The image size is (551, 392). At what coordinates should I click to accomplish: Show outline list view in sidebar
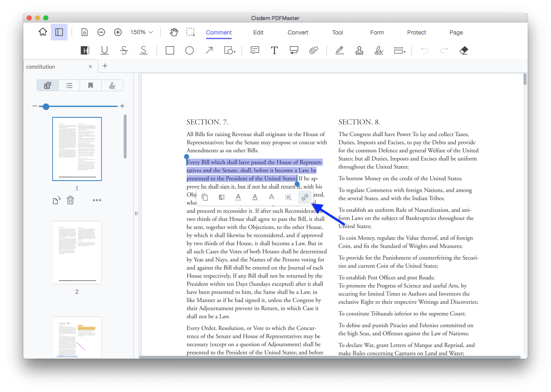(x=69, y=85)
